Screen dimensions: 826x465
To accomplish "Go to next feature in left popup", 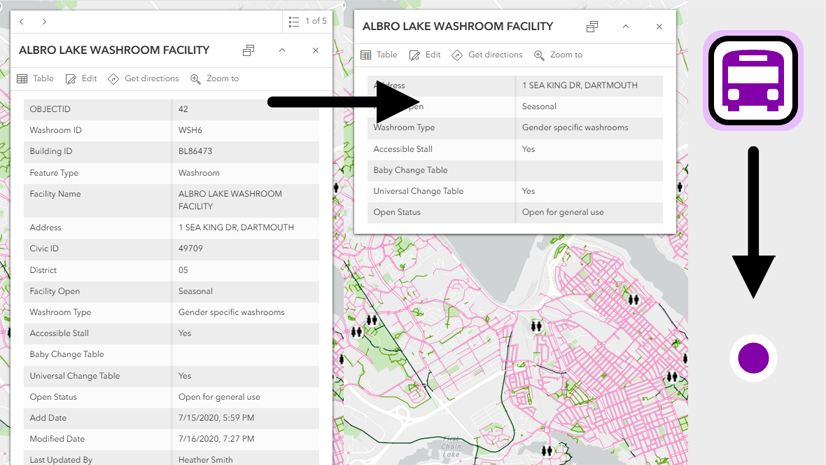I will 44,22.
